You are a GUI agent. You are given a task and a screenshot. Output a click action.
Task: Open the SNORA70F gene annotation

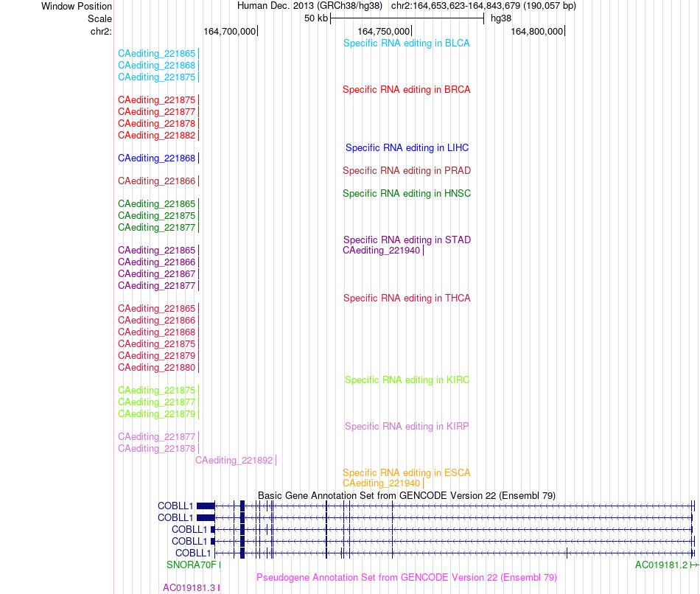191,565
